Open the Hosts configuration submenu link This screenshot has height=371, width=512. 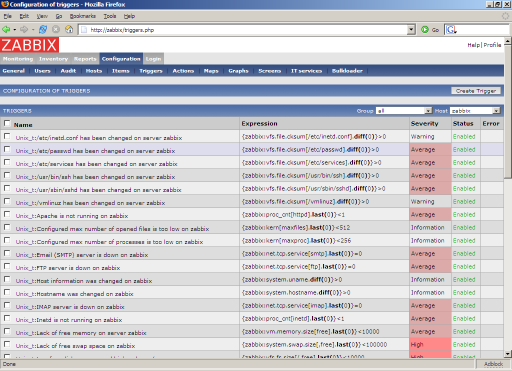tap(94, 71)
